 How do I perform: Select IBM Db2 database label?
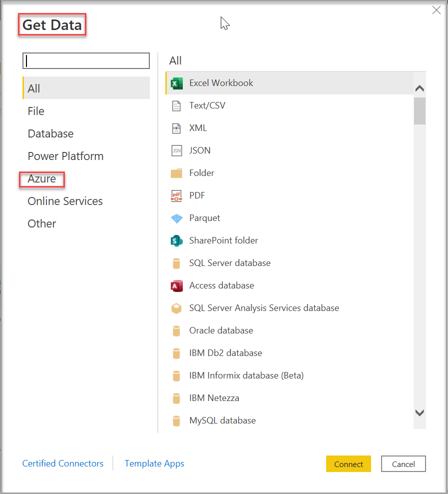[226, 353]
